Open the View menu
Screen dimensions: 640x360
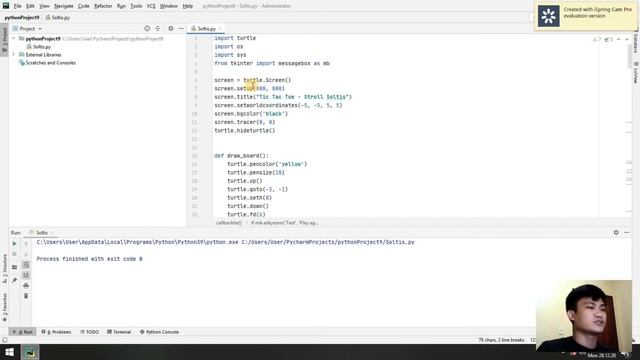[x=44, y=6]
